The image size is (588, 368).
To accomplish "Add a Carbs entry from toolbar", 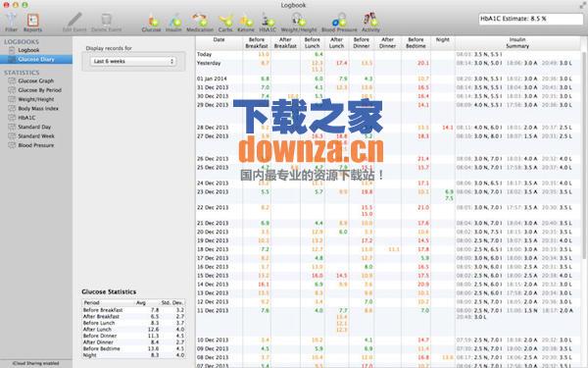I will tap(225, 23).
